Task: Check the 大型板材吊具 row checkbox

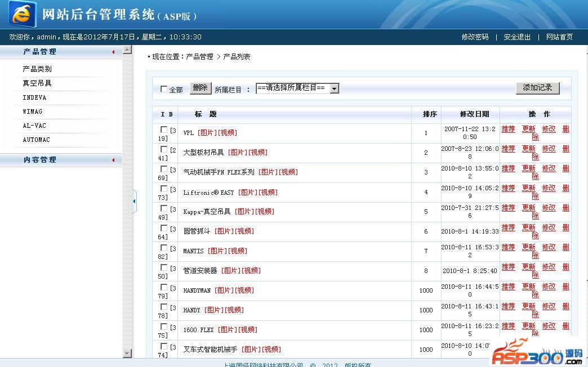Action: tap(163, 149)
